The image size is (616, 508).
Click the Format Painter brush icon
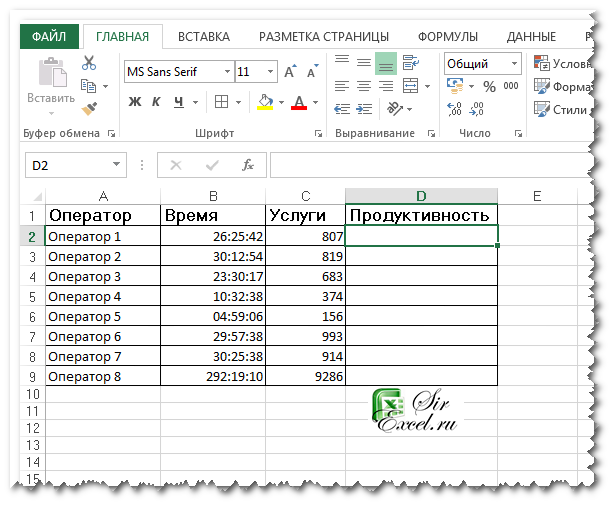click(x=89, y=108)
